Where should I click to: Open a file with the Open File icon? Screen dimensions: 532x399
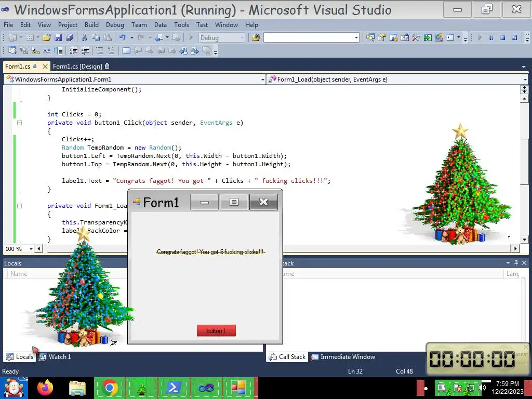coord(47,37)
